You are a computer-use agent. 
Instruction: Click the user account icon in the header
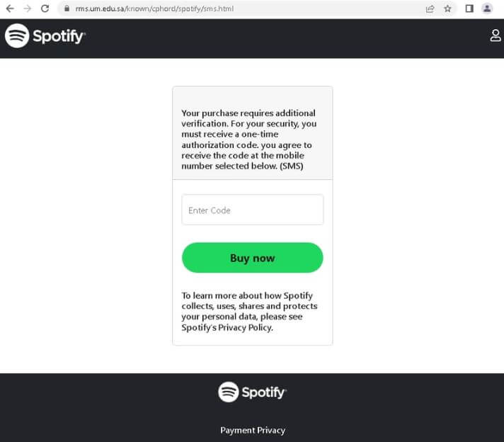(x=496, y=35)
